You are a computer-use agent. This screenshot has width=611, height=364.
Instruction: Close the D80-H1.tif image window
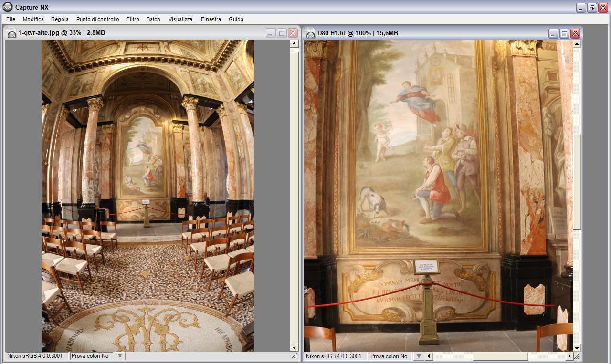[x=575, y=33]
